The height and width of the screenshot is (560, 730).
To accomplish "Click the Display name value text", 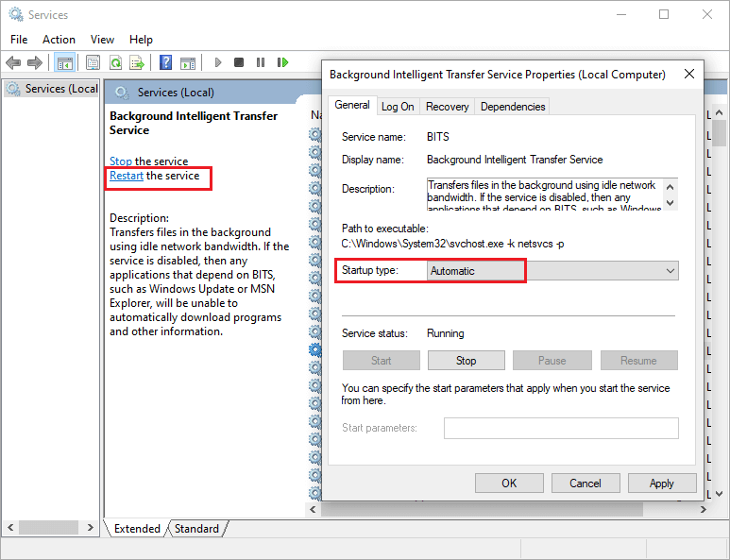I will click(515, 160).
